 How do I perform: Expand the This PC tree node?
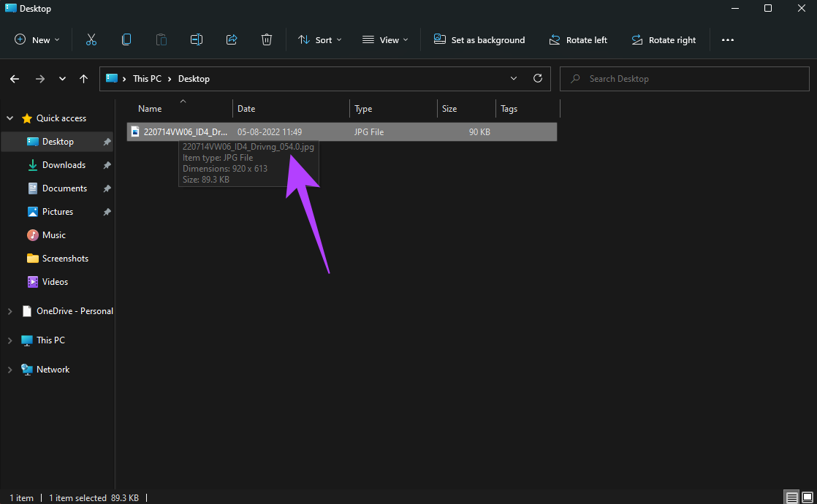tap(9, 340)
